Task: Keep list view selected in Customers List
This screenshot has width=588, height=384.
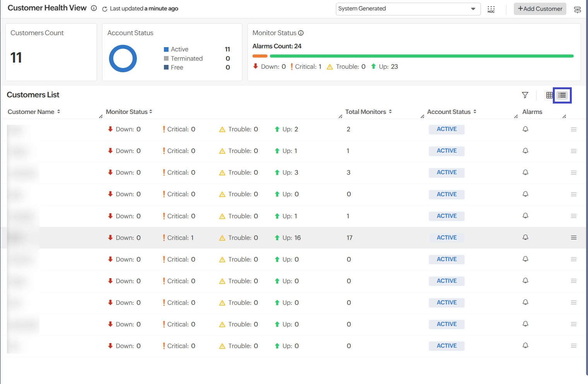Action: pos(562,95)
